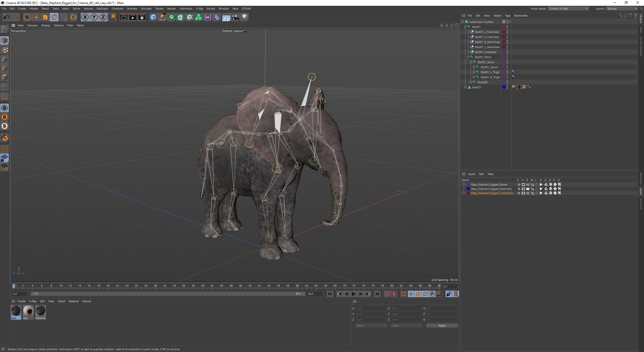Expand Bip001_Spine node in outliner
This screenshot has height=352, width=644.
point(470,62)
